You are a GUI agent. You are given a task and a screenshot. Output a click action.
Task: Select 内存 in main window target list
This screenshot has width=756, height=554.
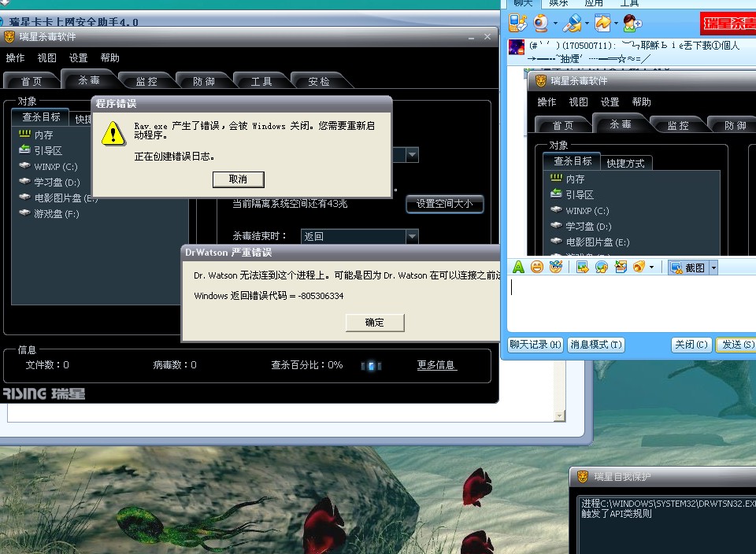point(44,135)
